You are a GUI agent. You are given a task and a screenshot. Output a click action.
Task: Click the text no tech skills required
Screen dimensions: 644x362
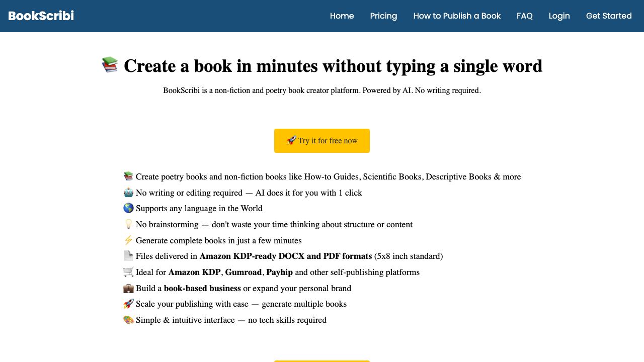[x=287, y=320]
